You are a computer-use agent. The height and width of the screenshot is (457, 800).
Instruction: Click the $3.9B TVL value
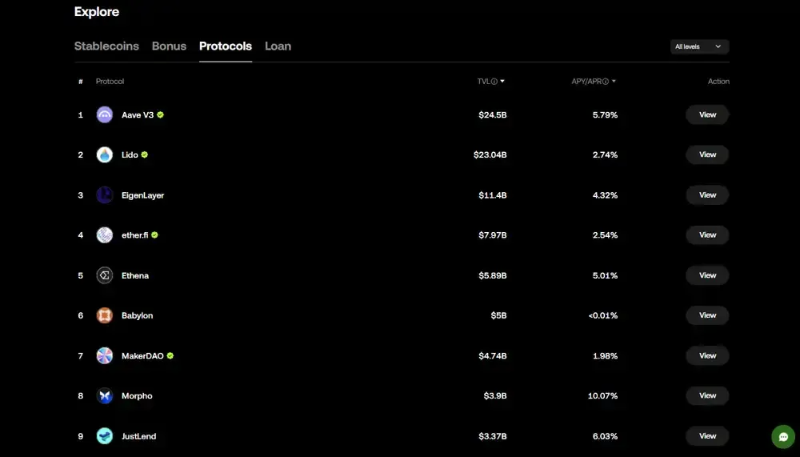coord(495,396)
